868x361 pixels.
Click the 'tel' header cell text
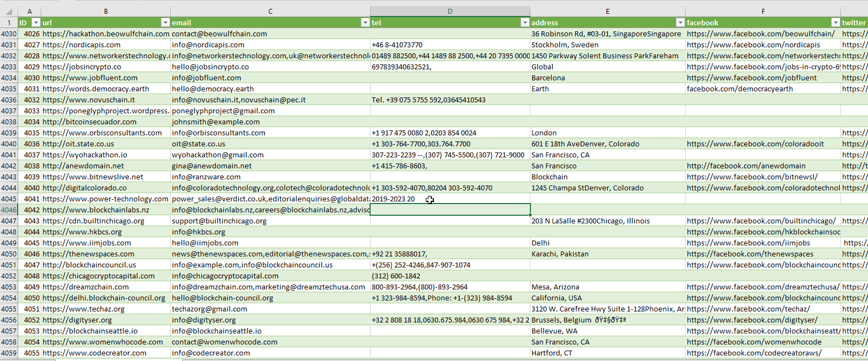click(x=376, y=23)
